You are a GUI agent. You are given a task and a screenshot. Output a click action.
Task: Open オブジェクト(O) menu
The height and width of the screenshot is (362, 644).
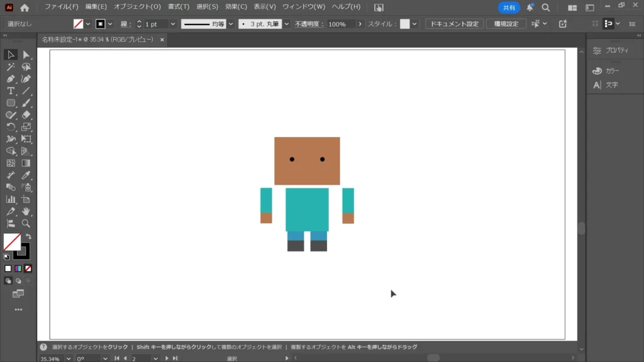(x=137, y=7)
